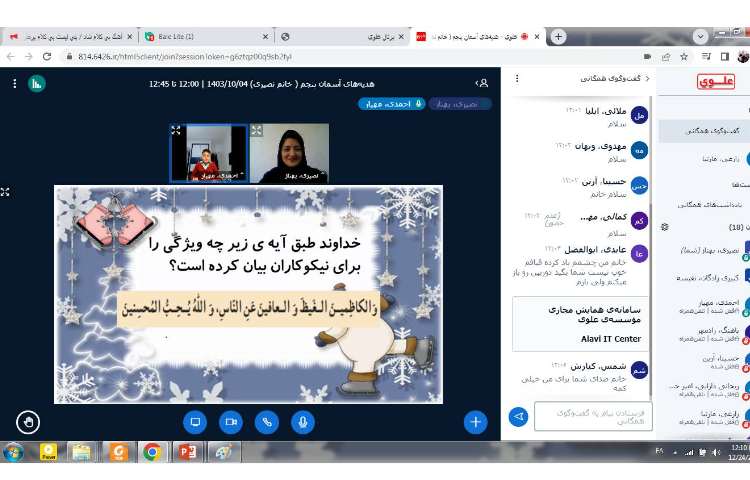750x480 pixels.
Task: Send the chat message with paper-plane button
Action: [518, 416]
